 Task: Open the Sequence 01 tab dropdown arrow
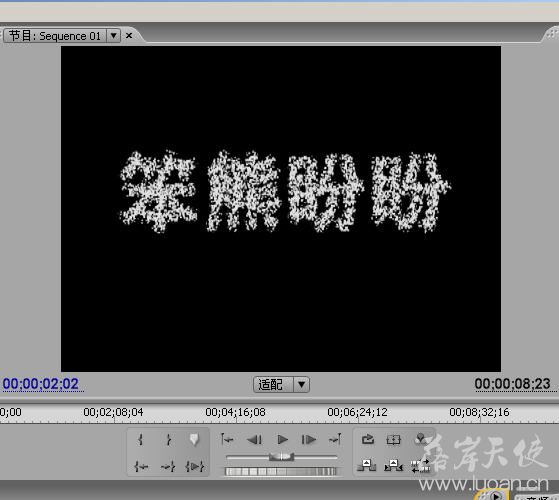click(113, 36)
